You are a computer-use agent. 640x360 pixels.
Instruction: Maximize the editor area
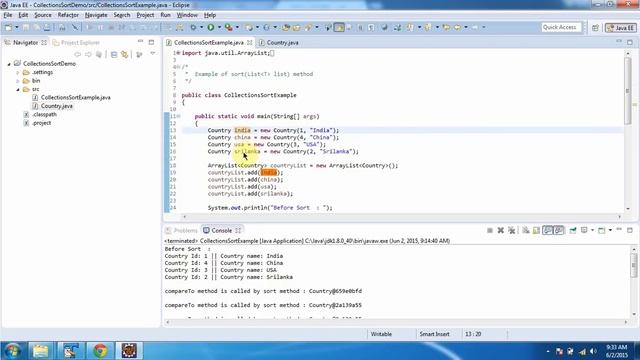click(630, 42)
